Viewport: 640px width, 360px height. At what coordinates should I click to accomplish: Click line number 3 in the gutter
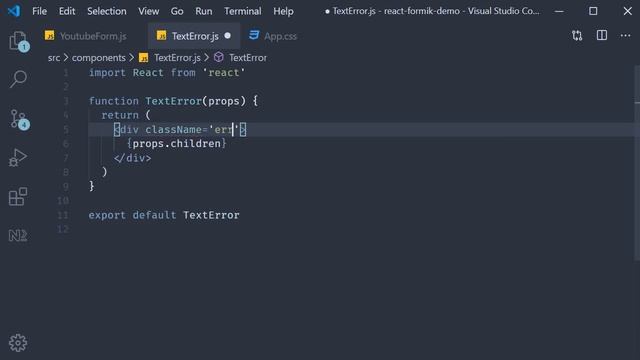tap(66, 101)
